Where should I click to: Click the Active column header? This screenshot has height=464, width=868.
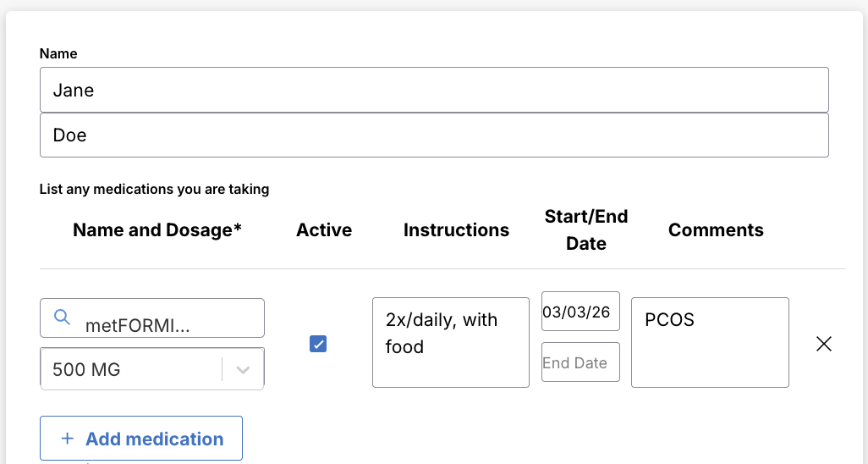point(324,230)
